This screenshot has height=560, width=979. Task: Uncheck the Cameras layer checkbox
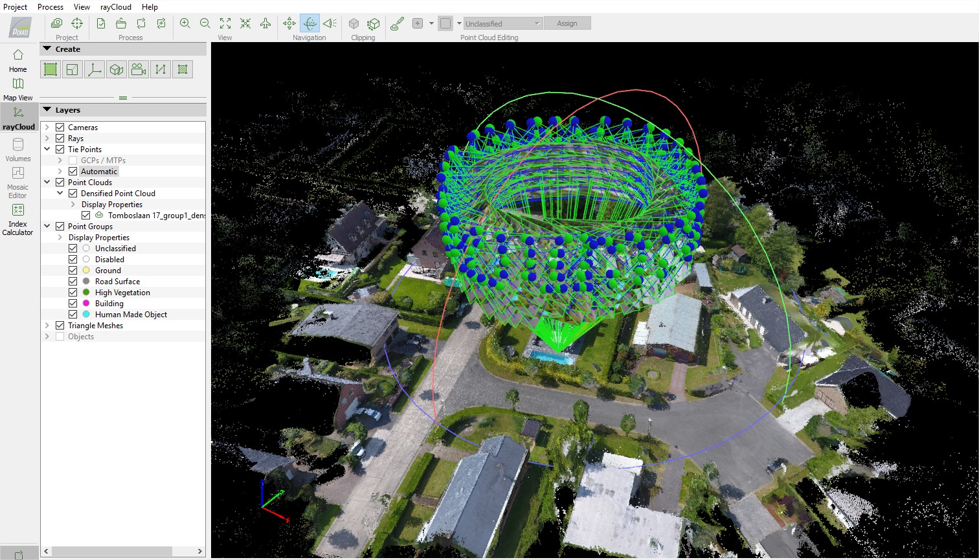click(60, 128)
